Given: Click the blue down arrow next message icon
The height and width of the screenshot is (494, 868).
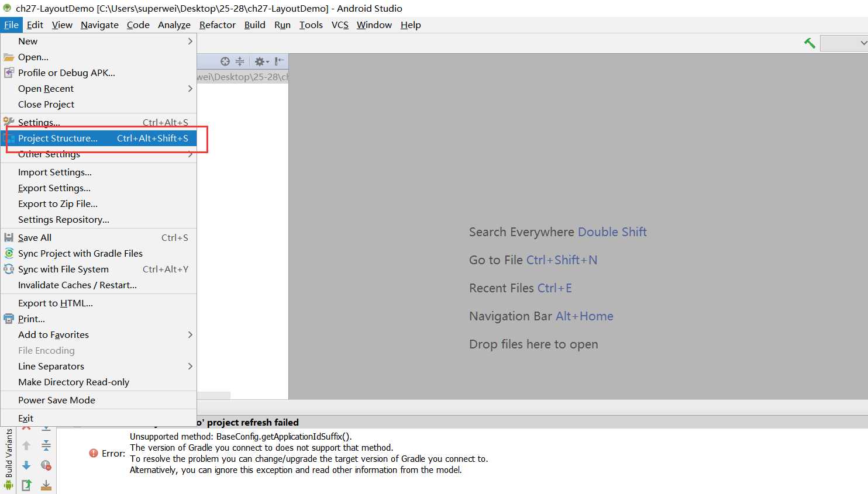Looking at the screenshot, I should pos(26,465).
